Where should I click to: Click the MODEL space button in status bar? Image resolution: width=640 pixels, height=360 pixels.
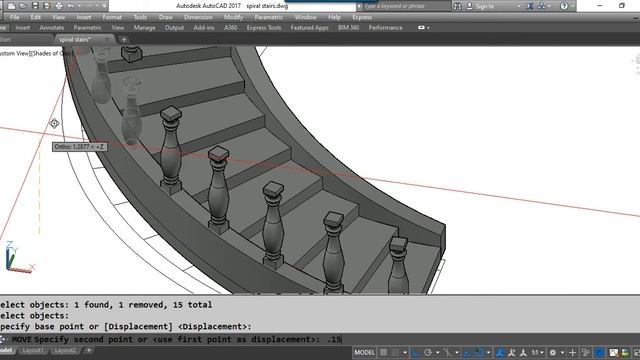(364, 352)
